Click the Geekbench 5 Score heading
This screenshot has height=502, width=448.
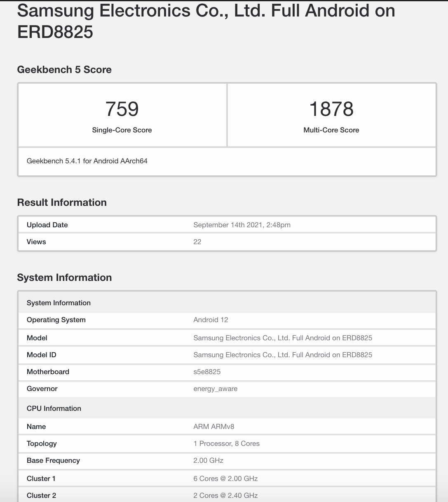64,70
